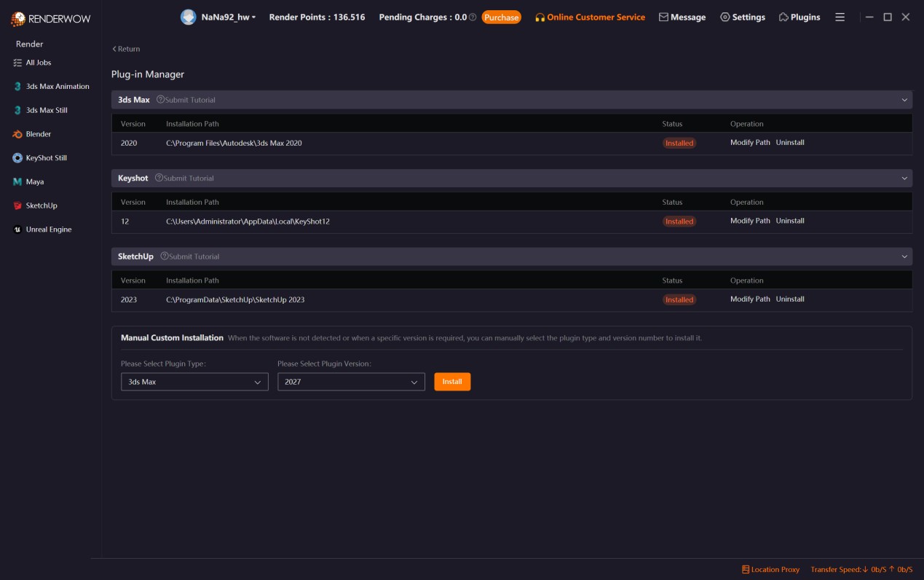Click the orange Install button

452,382
